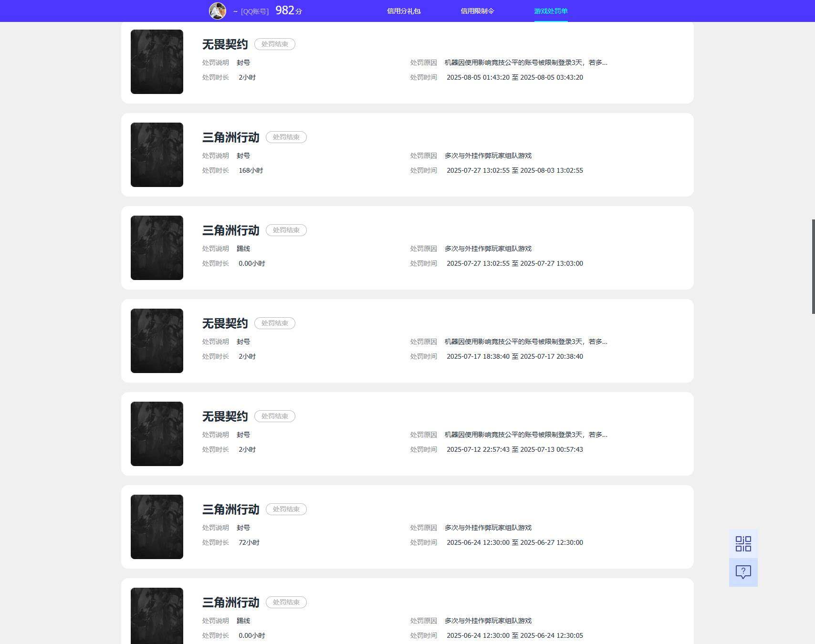
Task: Click time range 2025-07-27 13:02:55 至 2025-08-03
Action: [x=515, y=170]
